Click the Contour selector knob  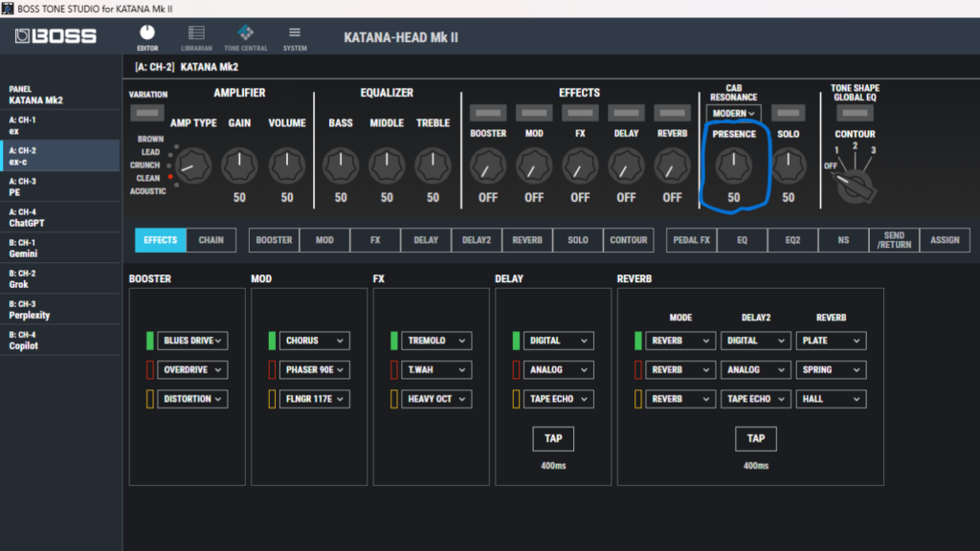pyautogui.click(x=855, y=187)
